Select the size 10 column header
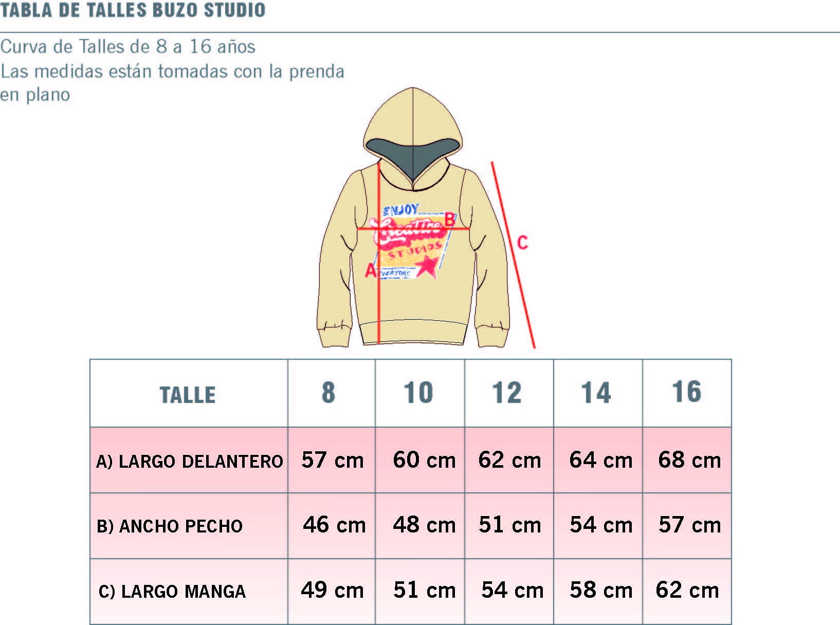The height and width of the screenshot is (625, 840). [420, 394]
